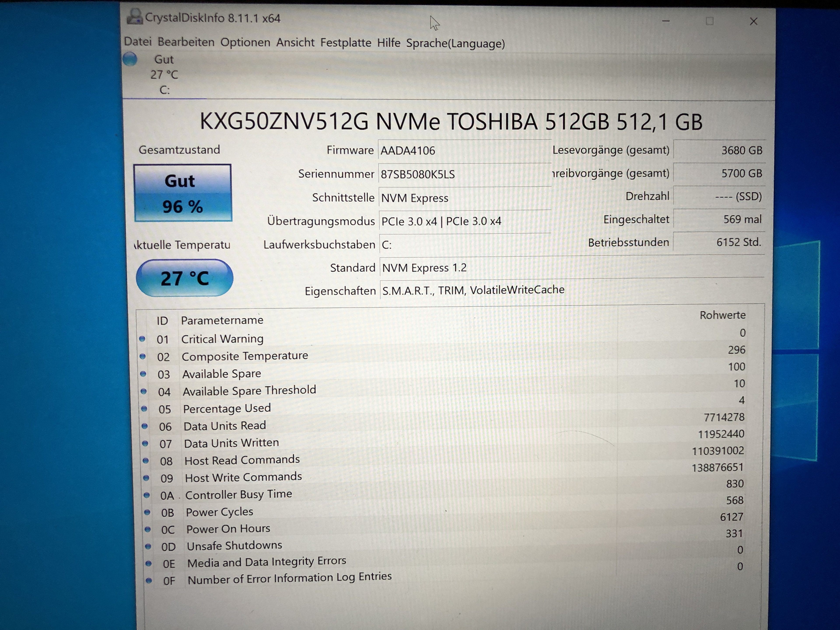Click the status dot beside Power Cycles

tap(147, 512)
